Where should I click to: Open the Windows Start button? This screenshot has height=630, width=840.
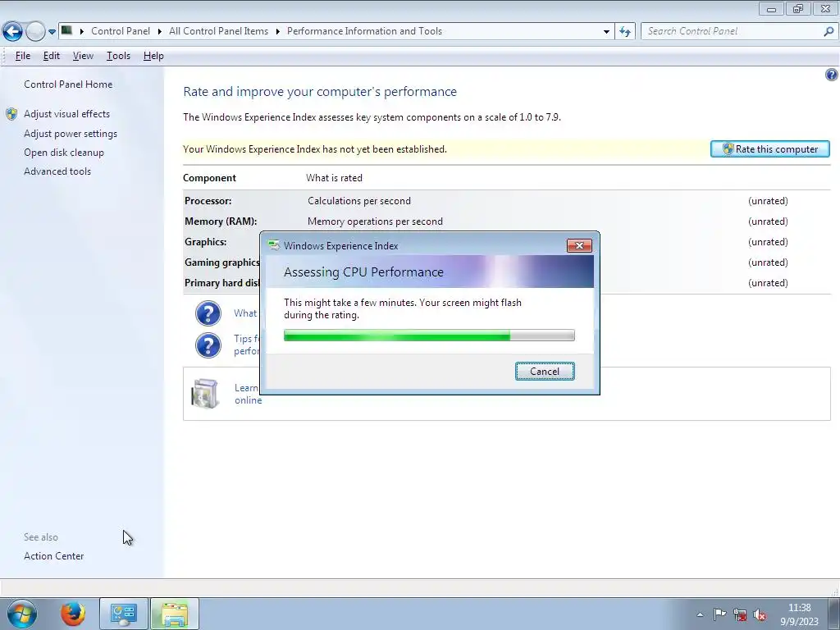[x=22, y=614]
